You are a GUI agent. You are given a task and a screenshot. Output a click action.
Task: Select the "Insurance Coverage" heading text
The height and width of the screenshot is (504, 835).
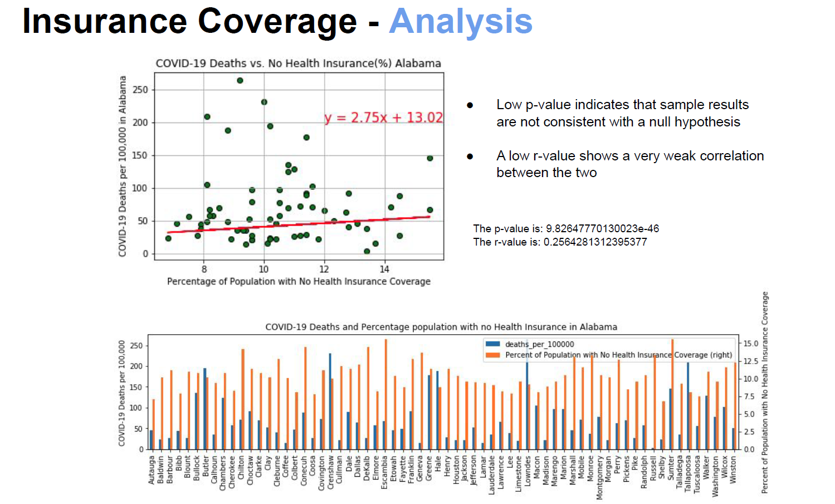[x=189, y=21]
